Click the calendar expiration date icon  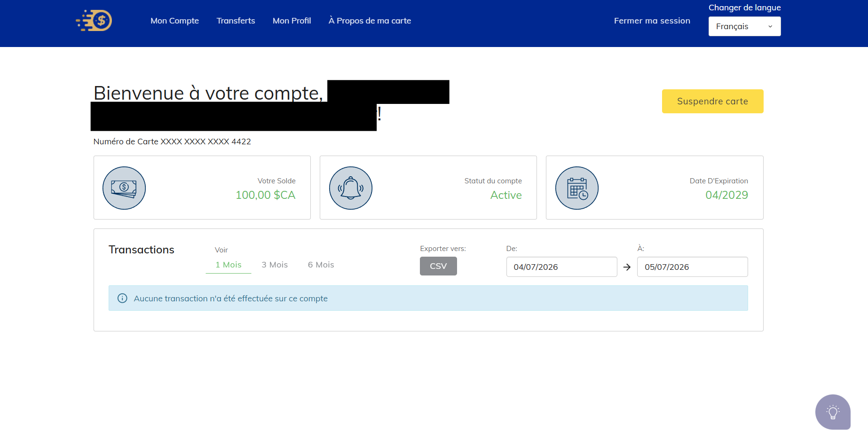pos(577,188)
